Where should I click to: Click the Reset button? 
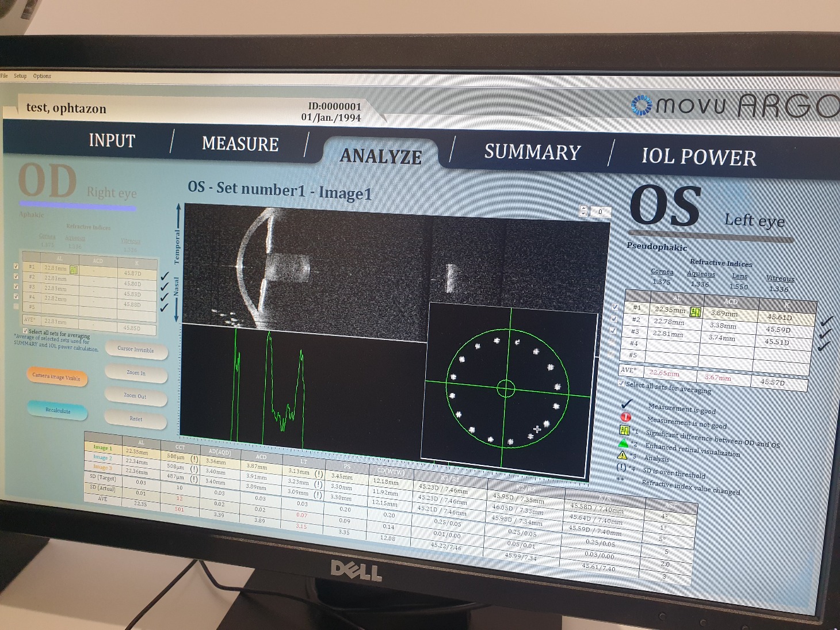tap(136, 419)
